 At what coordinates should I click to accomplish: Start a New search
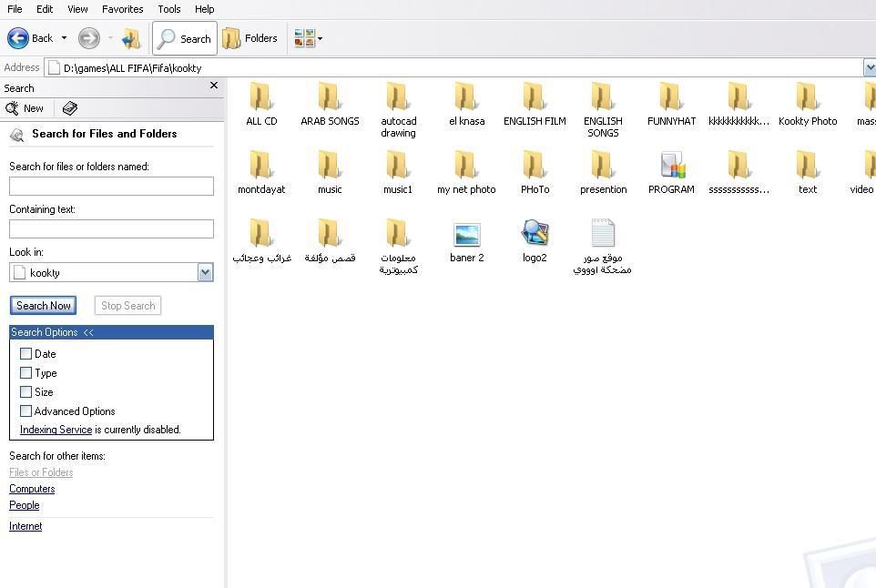(x=24, y=108)
